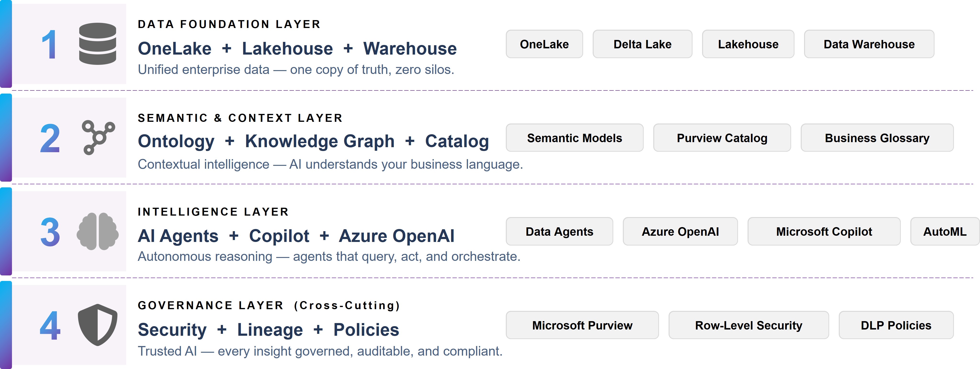
Task: Click the Semantic Models tag
Action: click(574, 138)
